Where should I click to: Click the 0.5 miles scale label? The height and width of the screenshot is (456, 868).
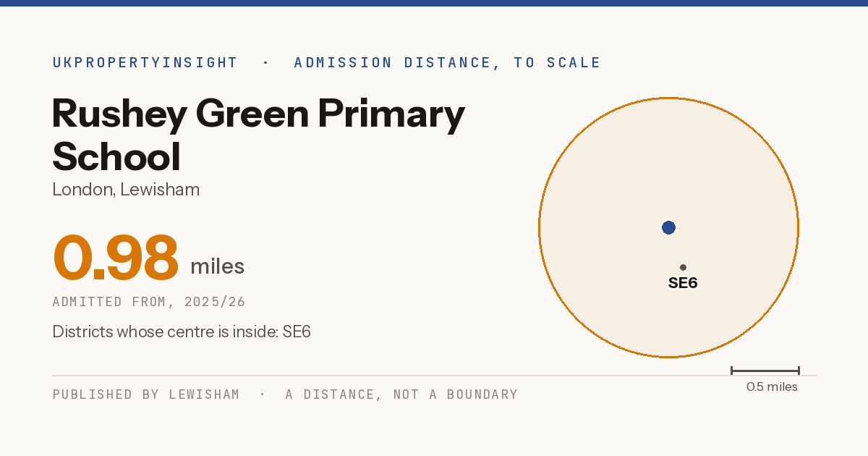pyautogui.click(x=772, y=387)
